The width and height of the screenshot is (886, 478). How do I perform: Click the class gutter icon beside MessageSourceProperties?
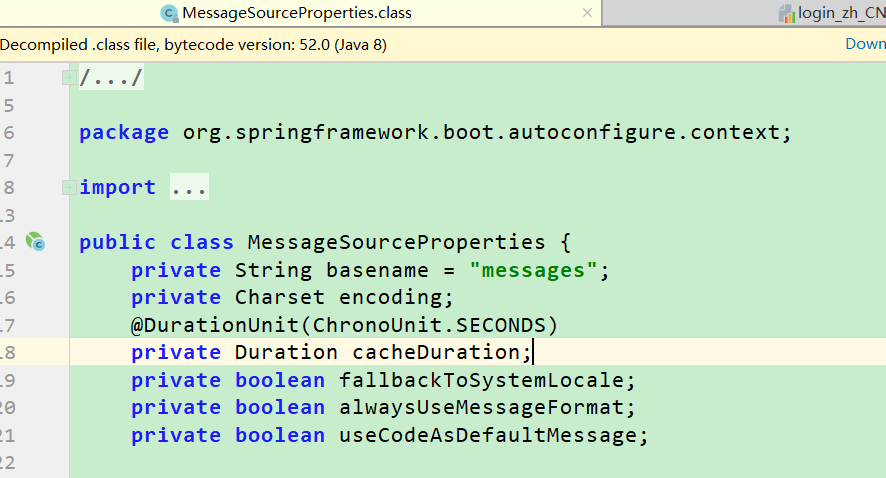35,242
